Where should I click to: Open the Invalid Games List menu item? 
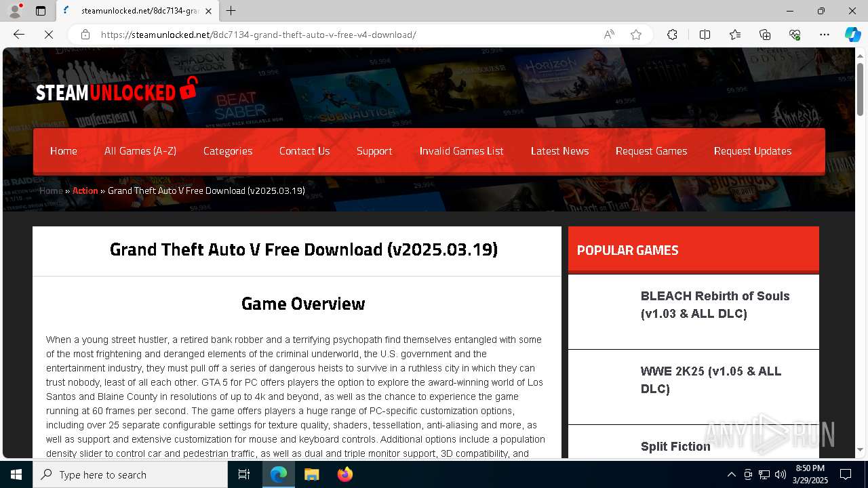pos(462,151)
